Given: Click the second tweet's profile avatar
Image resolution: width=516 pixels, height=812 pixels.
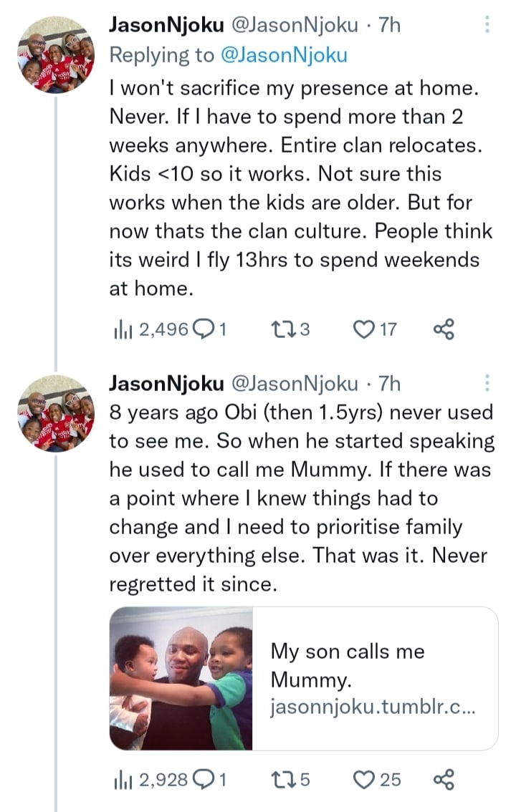Looking at the screenshot, I should click(55, 413).
